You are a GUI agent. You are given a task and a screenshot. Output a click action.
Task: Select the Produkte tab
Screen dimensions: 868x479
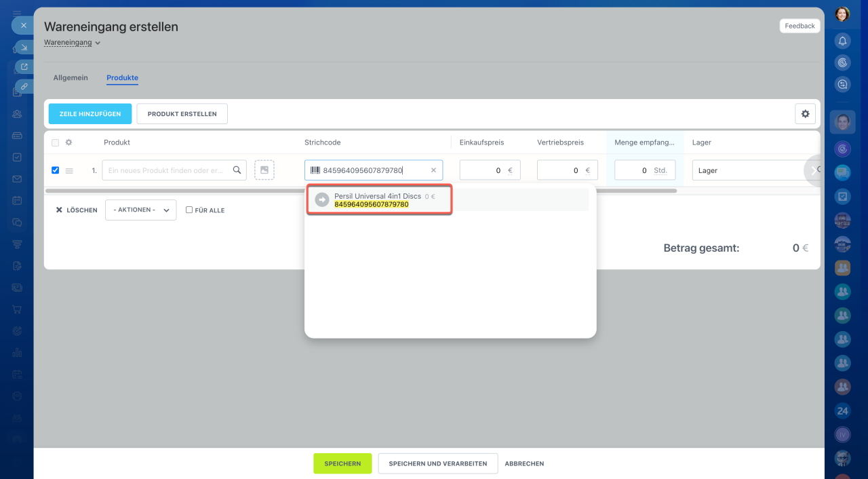click(x=122, y=78)
